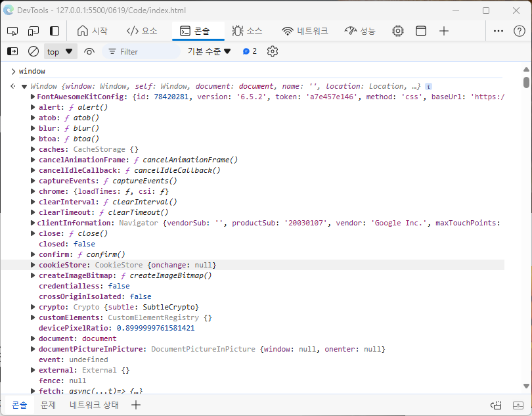
Task: Click the scrollbar up arrow
Action: point(526,69)
